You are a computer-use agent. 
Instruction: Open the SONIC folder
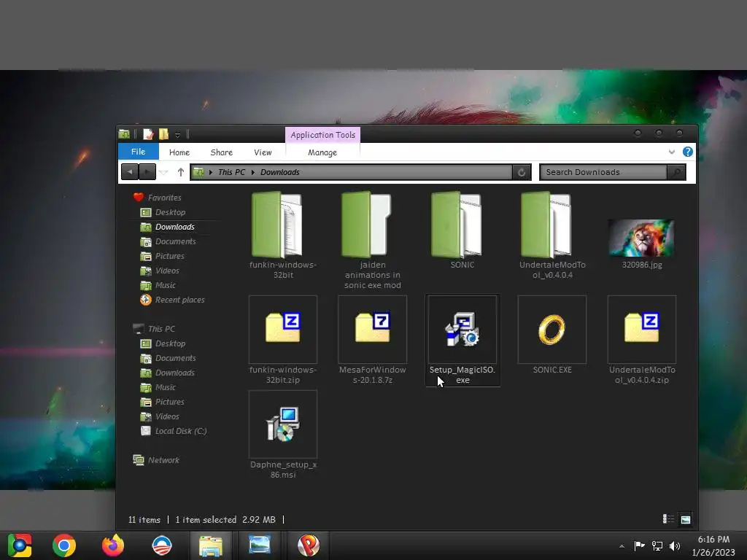(462, 230)
